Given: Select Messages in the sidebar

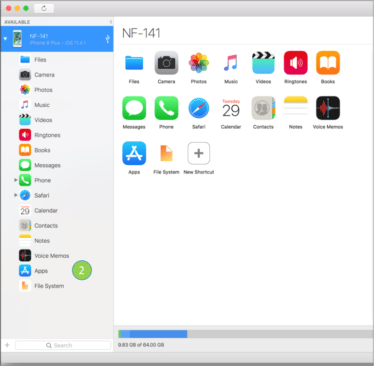Looking at the screenshot, I should coord(57,165).
